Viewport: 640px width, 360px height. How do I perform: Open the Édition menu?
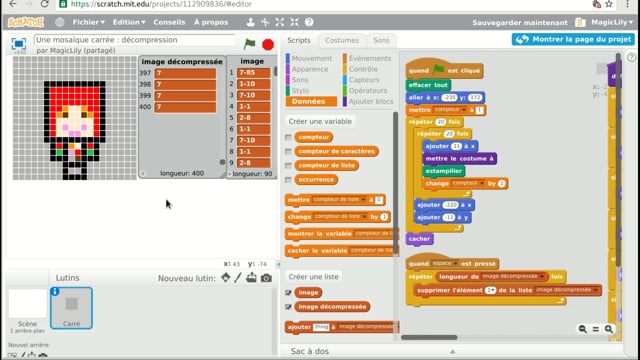(129, 22)
